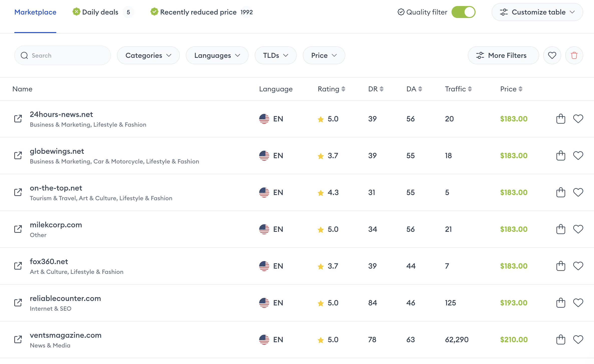This screenshot has width=594, height=364.
Task: Open the More Filters panel
Action: click(x=503, y=55)
